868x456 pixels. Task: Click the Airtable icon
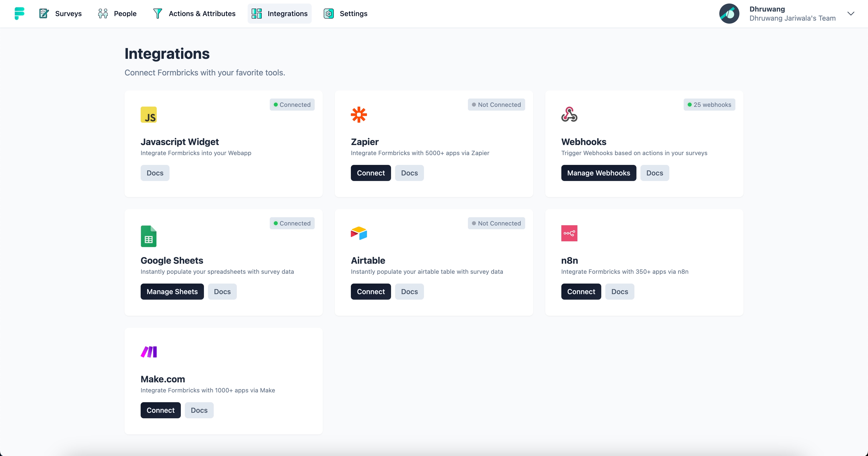tap(359, 233)
